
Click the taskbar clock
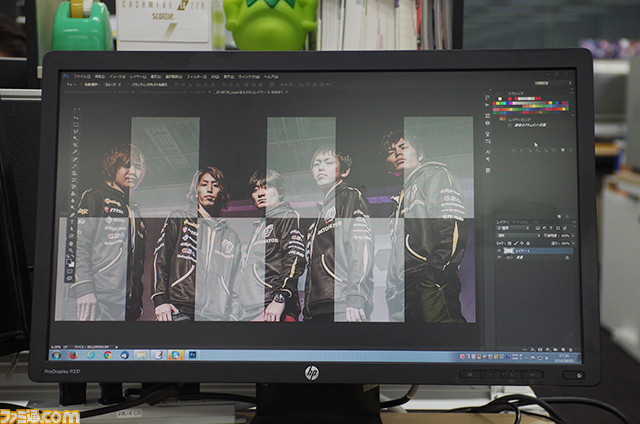click(564, 358)
